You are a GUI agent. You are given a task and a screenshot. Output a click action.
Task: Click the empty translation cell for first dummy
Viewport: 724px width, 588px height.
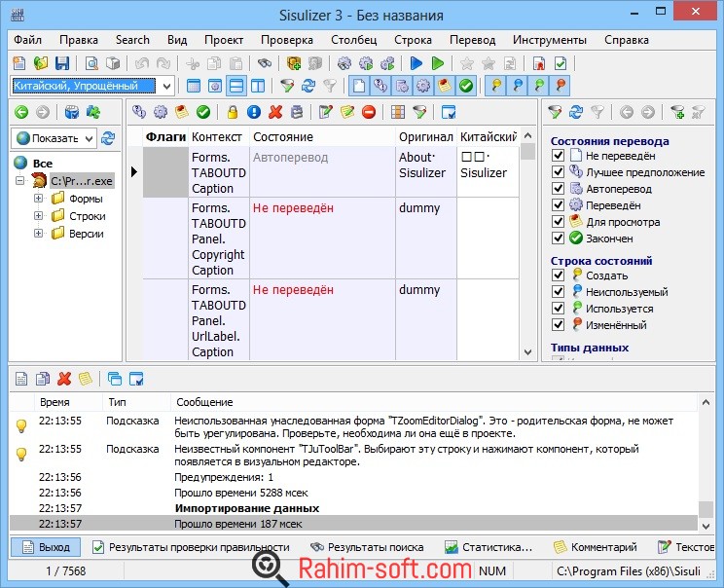click(488, 238)
